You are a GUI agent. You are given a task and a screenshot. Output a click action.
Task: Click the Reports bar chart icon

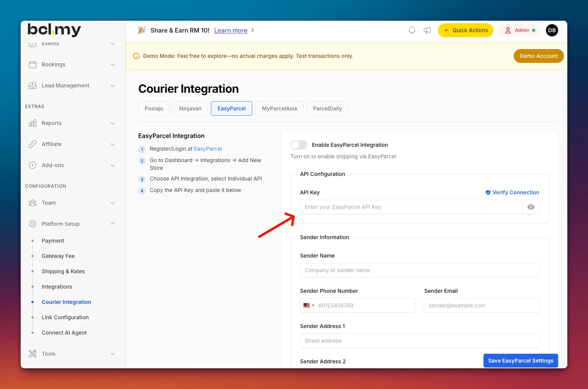33,123
